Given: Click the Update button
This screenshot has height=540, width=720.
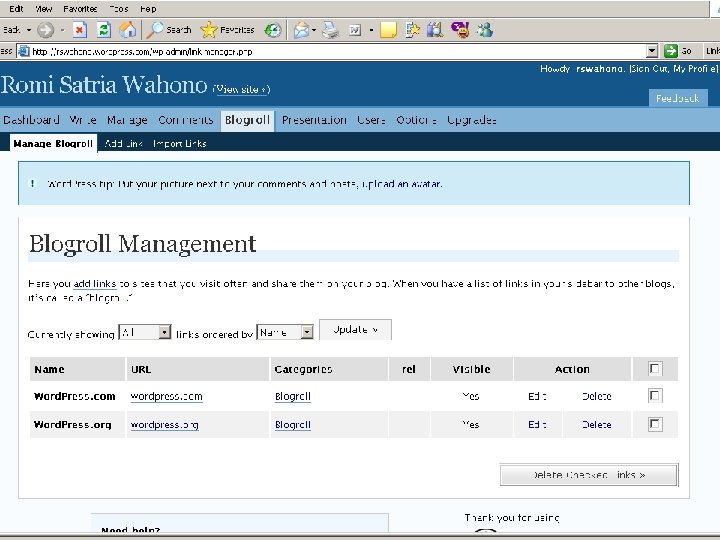Looking at the screenshot, I should click(355, 330).
